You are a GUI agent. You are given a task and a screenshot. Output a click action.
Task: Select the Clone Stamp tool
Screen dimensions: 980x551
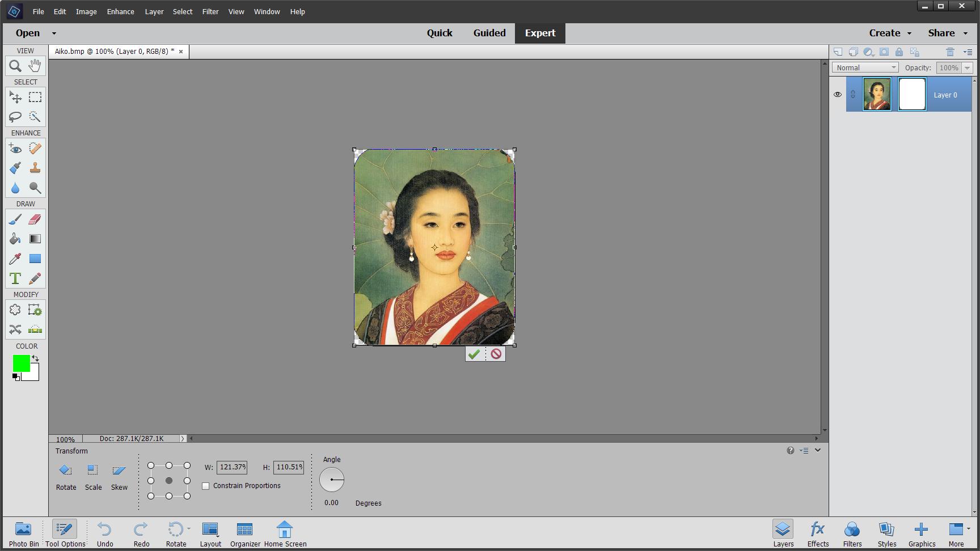(35, 168)
